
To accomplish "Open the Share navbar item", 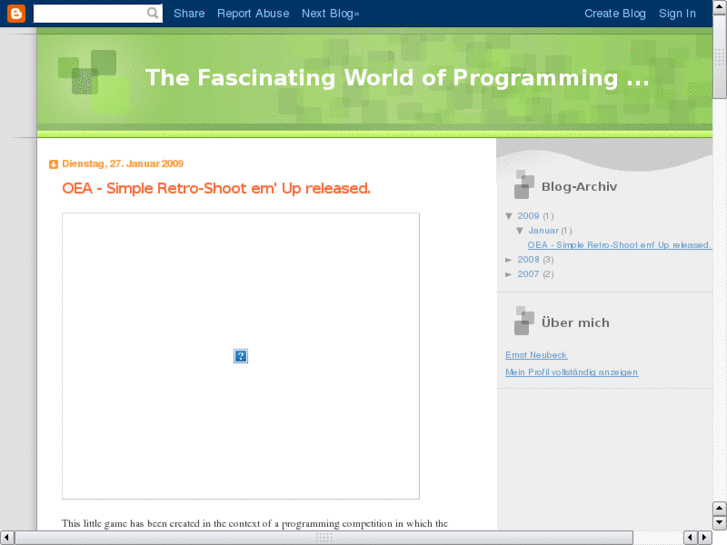I will tap(189, 13).
